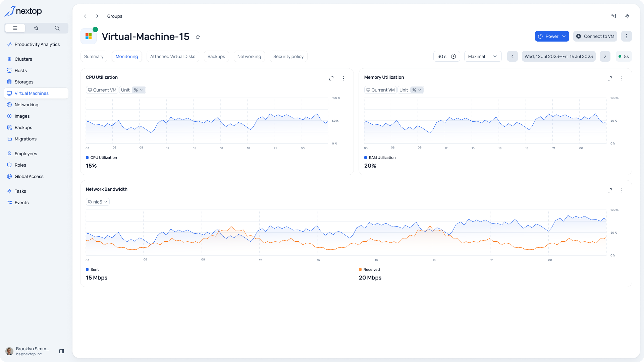The width and height of the screenshot is (644, 362).
Task: Open the topology nodes icon at top right
Action: [614, 16]
